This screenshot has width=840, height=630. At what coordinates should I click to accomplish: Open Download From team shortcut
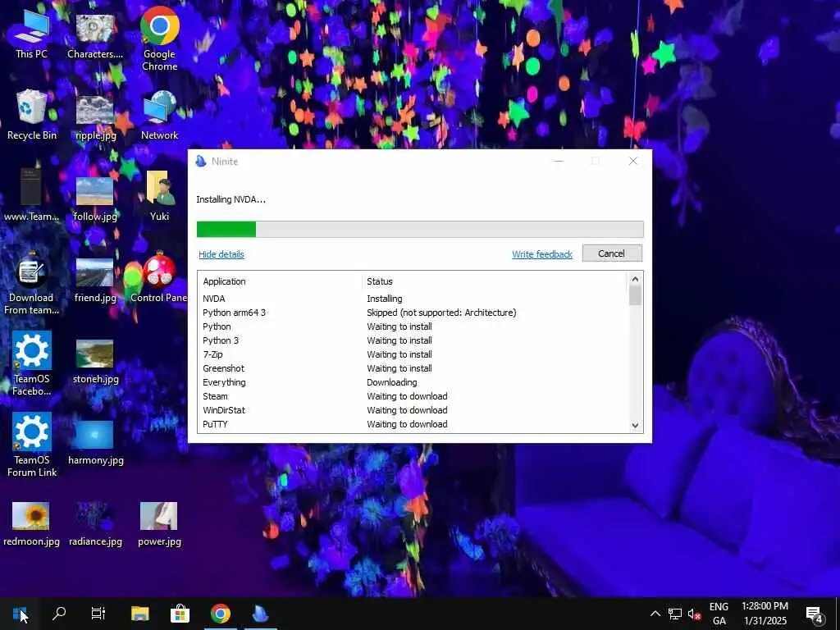click(31, 284)
